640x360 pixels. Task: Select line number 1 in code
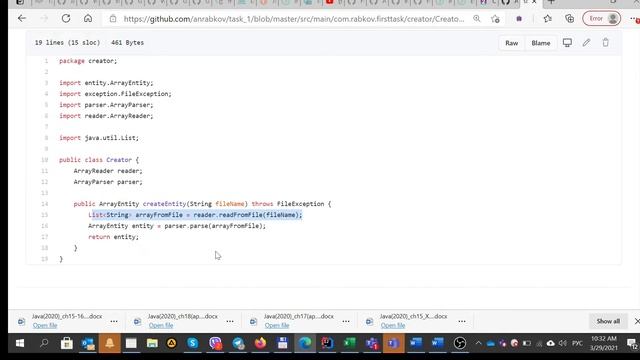(x=46, y=61)
